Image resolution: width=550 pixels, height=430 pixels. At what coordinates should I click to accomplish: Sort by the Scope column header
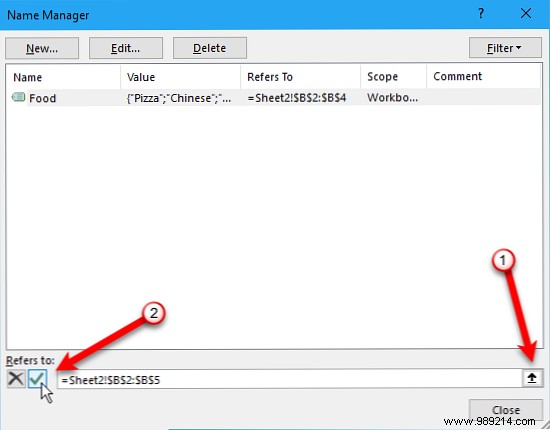[394, 77]
